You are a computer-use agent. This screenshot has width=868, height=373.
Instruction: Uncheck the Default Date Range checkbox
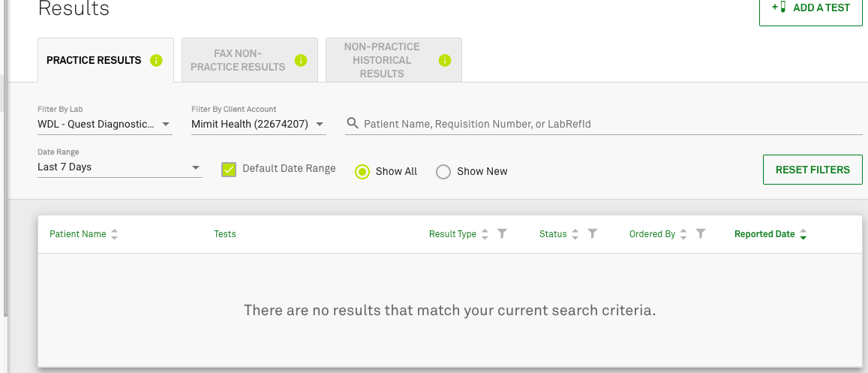click(229, 169)
